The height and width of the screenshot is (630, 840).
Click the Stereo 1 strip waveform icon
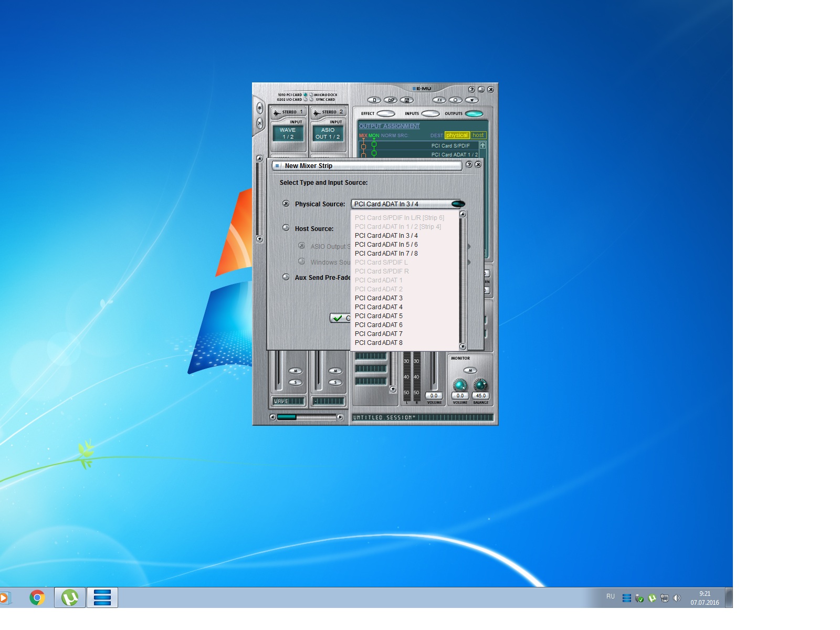tap(277, 112)
